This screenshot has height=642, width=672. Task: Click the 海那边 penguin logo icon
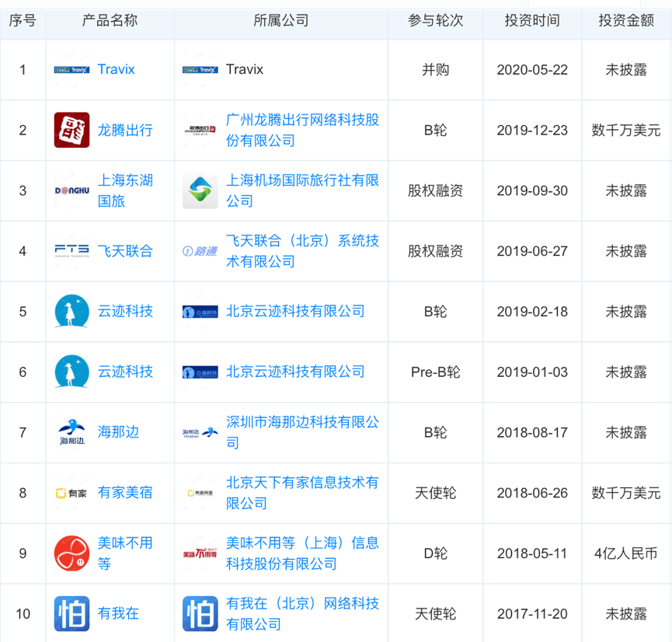click(71, 432)
